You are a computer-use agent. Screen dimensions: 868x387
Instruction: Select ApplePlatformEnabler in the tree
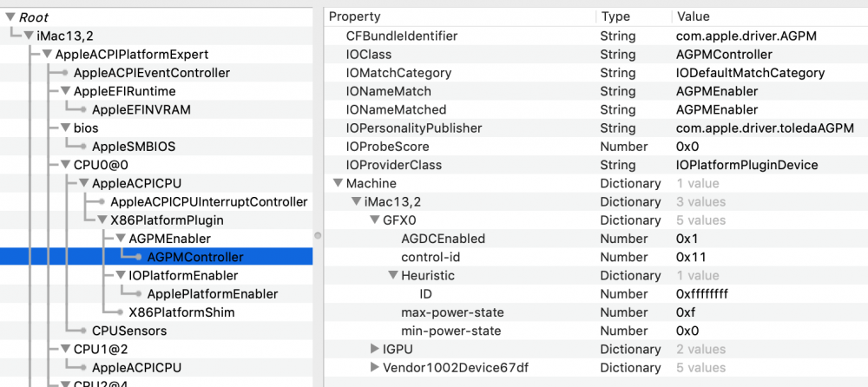pyautogui.click(x=213, y=294)
